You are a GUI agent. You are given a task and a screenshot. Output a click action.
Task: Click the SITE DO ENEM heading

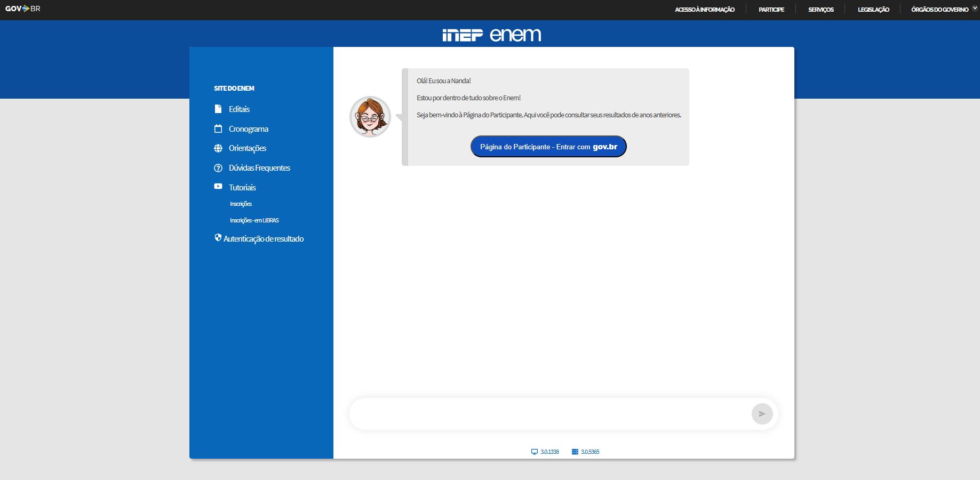[x=234, y=88]
